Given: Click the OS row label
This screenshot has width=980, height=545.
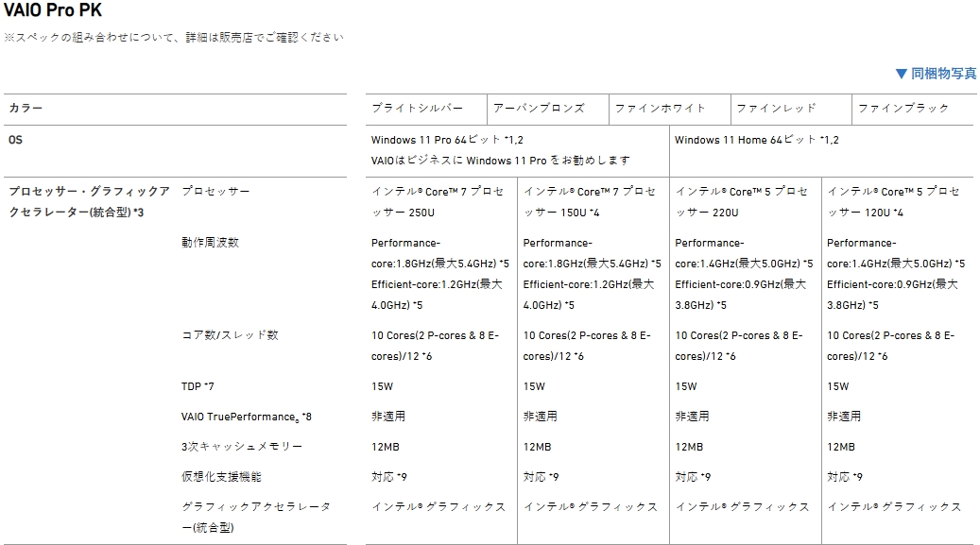Looking at the screenshot, I should click(x=16, y=140).
